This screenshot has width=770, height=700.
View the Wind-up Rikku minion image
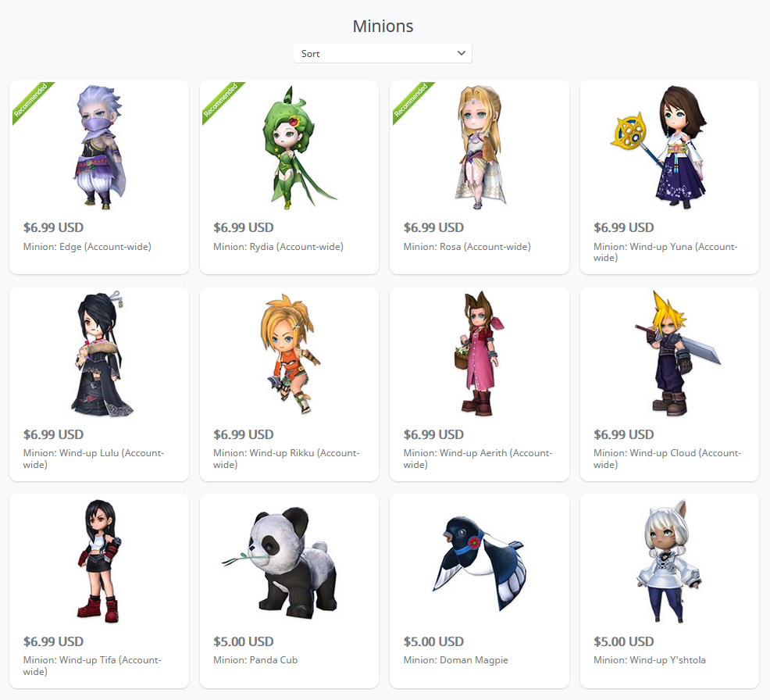(290, 354)
